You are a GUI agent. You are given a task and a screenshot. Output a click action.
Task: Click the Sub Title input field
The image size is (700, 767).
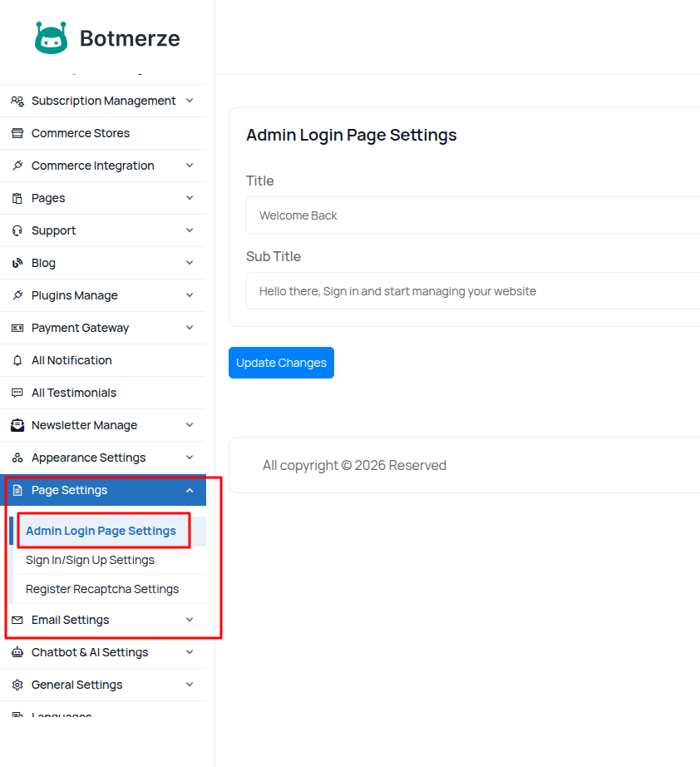(x=472, y=291)
